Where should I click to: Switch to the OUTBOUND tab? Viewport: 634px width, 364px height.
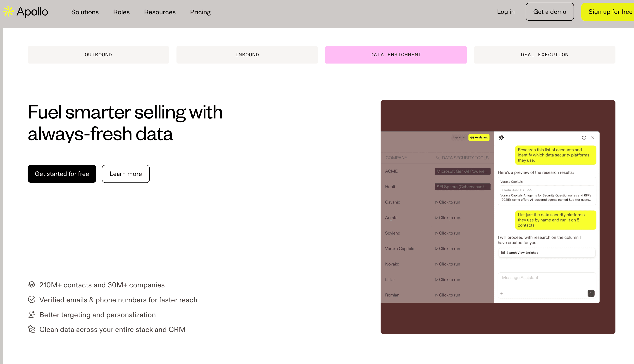[98, 54]
